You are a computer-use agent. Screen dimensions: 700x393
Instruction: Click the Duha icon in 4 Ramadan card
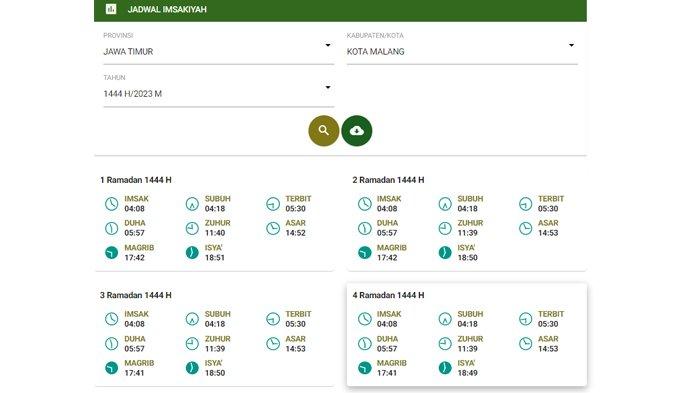tap(365, 344)
